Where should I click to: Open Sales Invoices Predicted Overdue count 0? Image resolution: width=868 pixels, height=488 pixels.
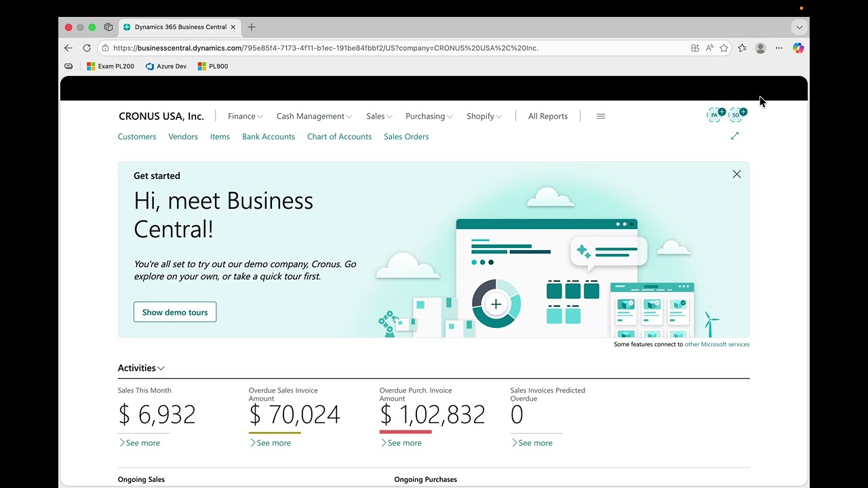pos(517,415)
